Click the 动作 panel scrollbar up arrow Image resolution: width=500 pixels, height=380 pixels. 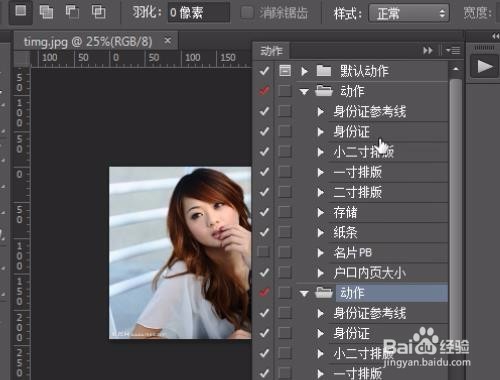(x=455, y=69)
